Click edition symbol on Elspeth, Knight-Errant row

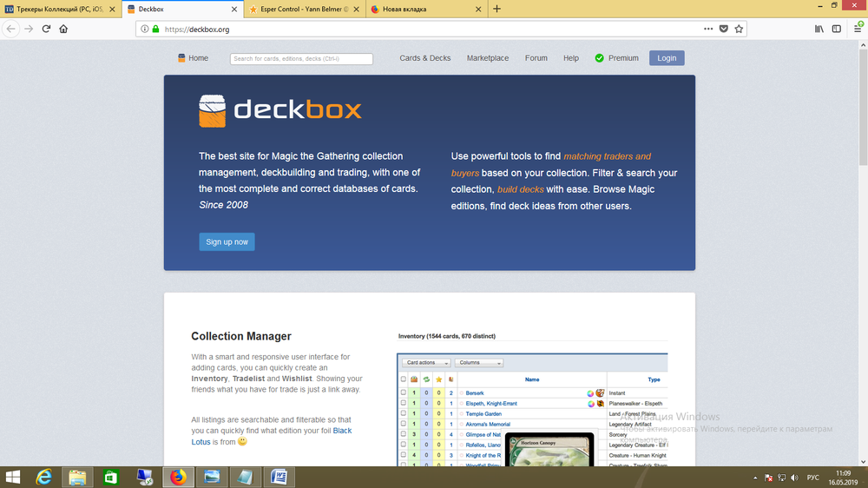600,404
